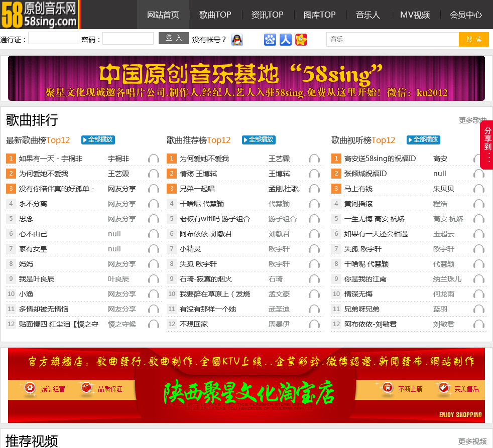Screen dimensions: 493x448
Task: Open song 情深无悔
Action: (x=358, y=294)
